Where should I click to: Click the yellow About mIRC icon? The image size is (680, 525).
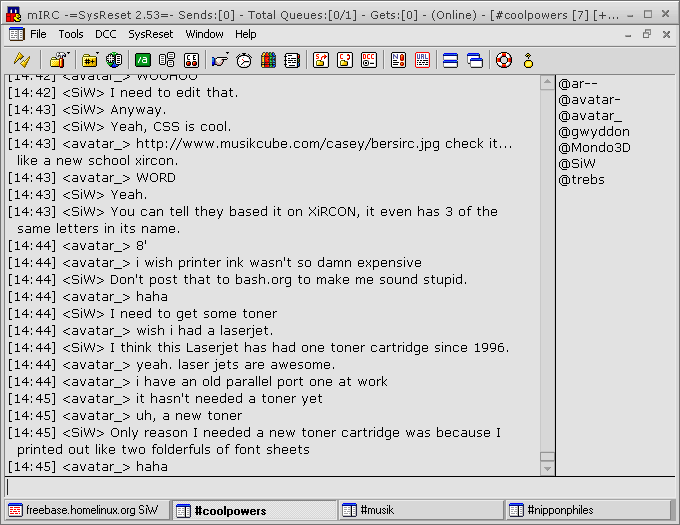(528, 60)
